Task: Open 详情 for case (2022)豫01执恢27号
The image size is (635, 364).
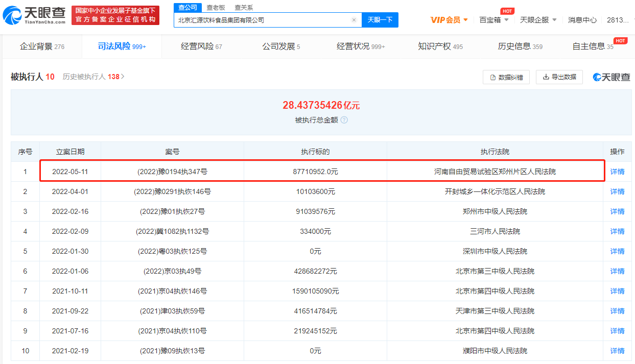Action: 618,211
